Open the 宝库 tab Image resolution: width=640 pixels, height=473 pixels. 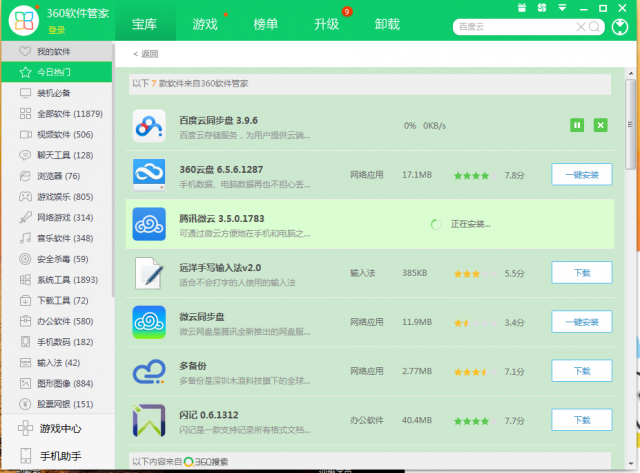pos(145,24)
